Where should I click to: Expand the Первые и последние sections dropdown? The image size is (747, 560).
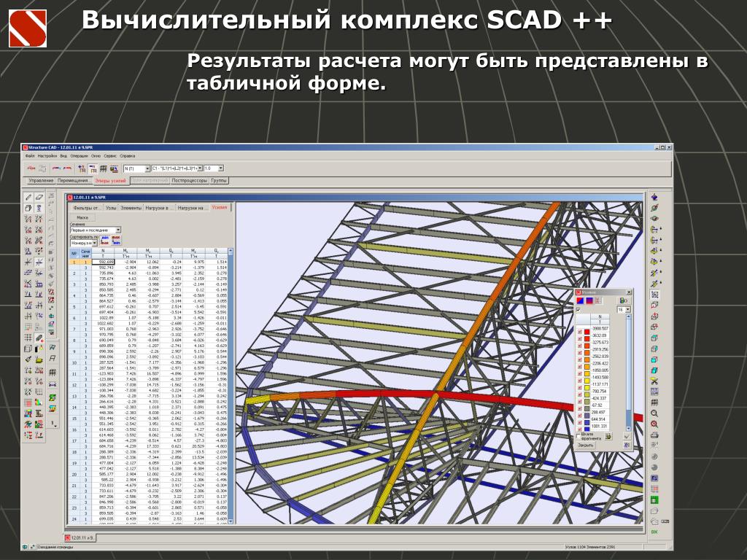coord(118,230)
